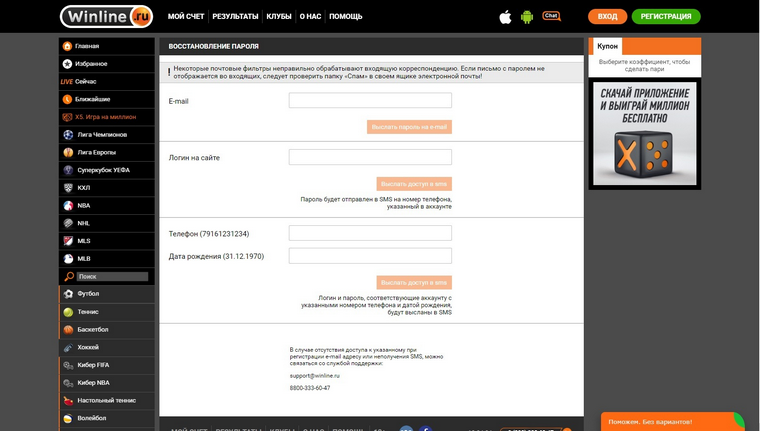Click the РЕГИСТРАЦИЯ button
The image size is (760, 431).
pyautogui.click(x=666, y=16)
